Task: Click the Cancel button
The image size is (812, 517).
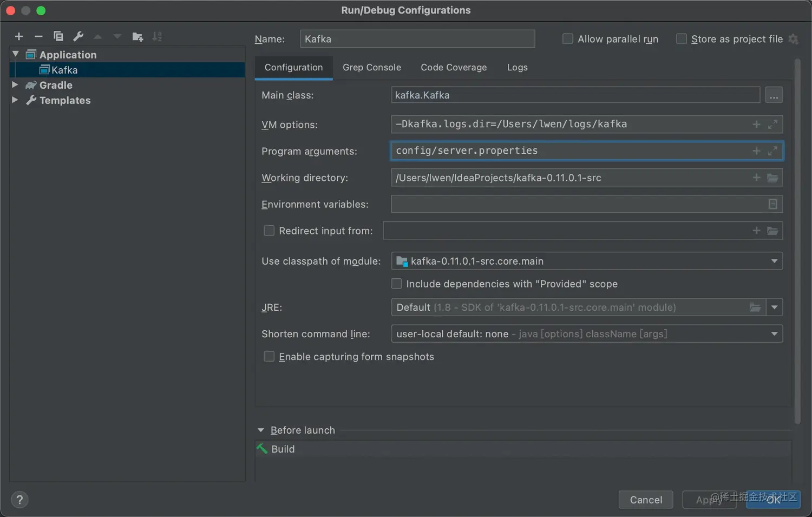Action: coord(646,500)
